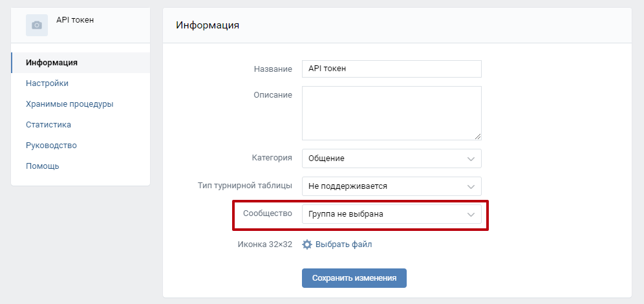Click the Сохранить изменения button
Viewport: 644px width, 304px height.
[x=354, y=278]
